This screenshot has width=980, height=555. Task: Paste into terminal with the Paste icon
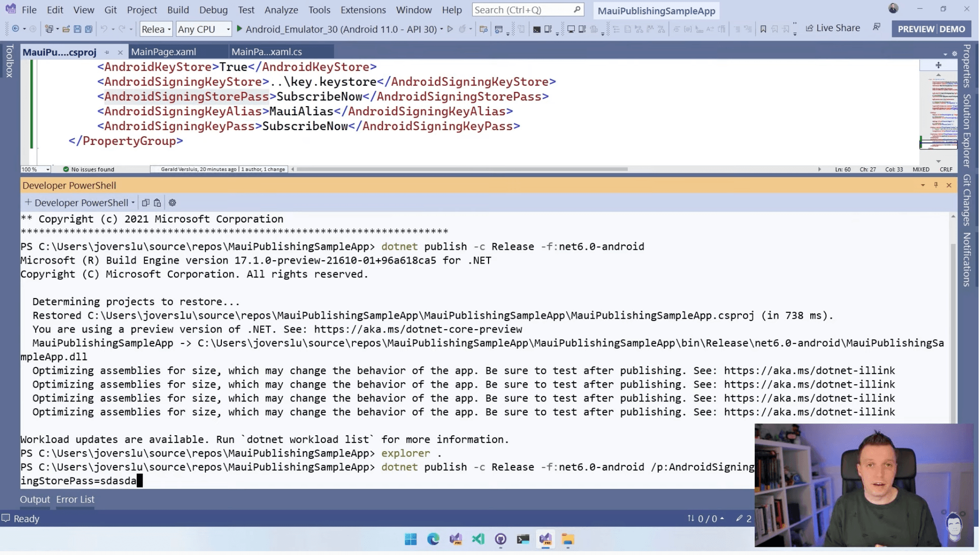coord(157,203)
